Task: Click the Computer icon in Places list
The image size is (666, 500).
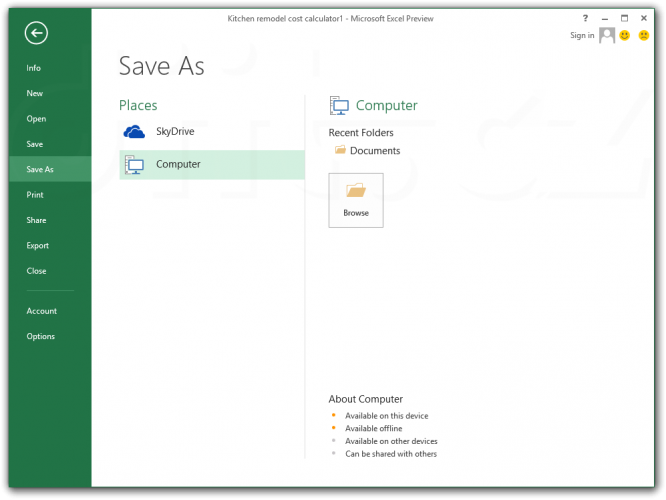Action: [x=134, y=165]
